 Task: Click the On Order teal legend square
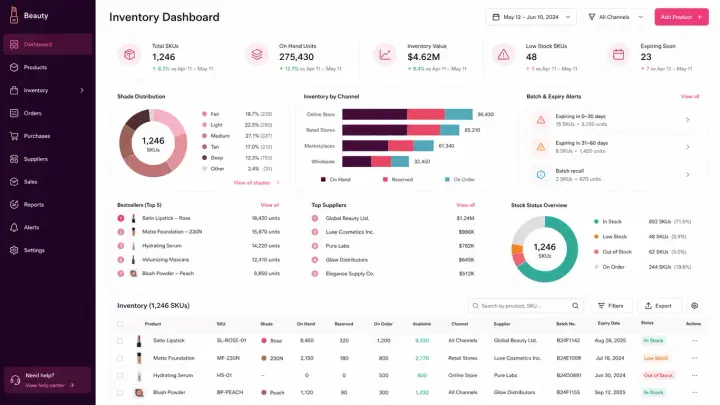click(x=447, y=180)
